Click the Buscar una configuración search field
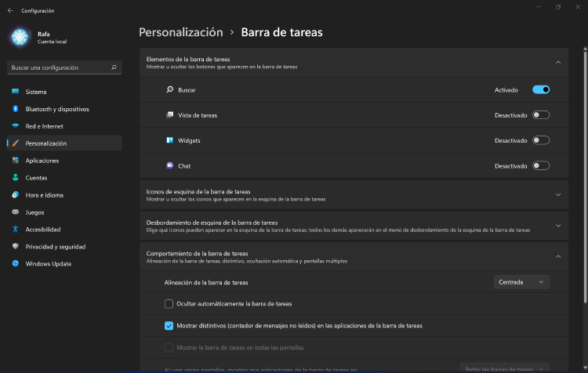588x373 pixels. 64,67
